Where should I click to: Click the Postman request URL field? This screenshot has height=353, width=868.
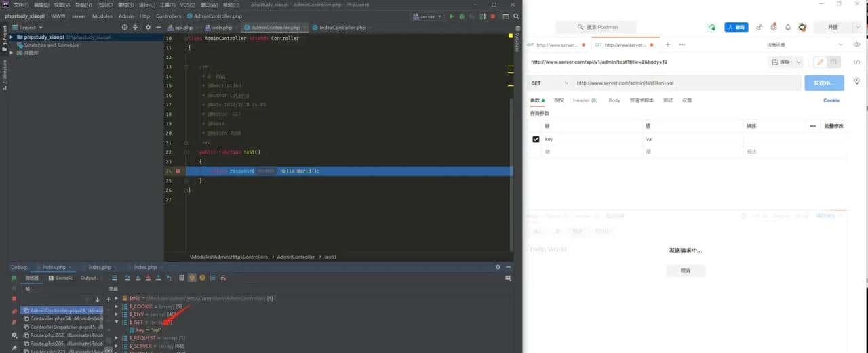tap(687, 83)
